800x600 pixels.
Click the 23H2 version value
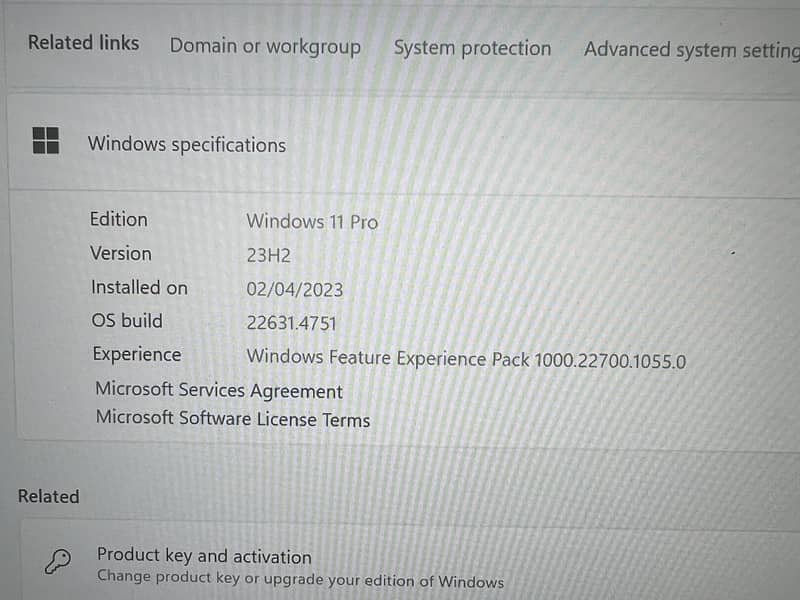268,255
